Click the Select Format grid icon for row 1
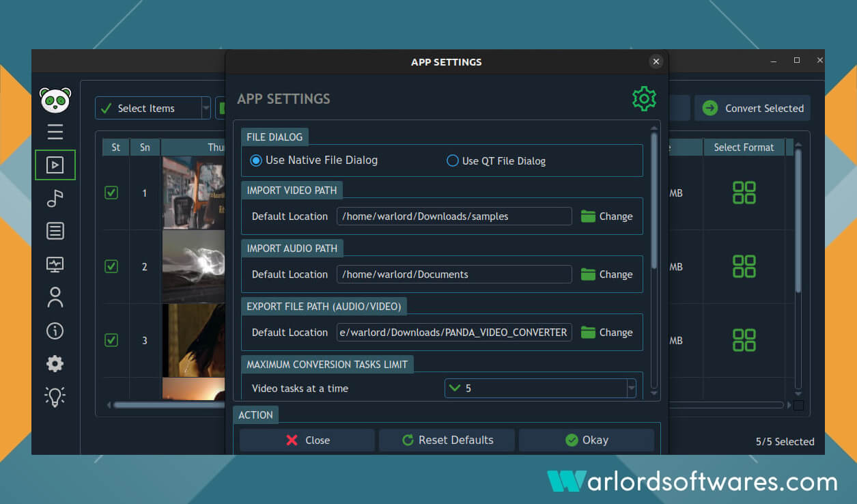Image resolution: width=857 pixels, height=504 pixels. pos(744,193)
